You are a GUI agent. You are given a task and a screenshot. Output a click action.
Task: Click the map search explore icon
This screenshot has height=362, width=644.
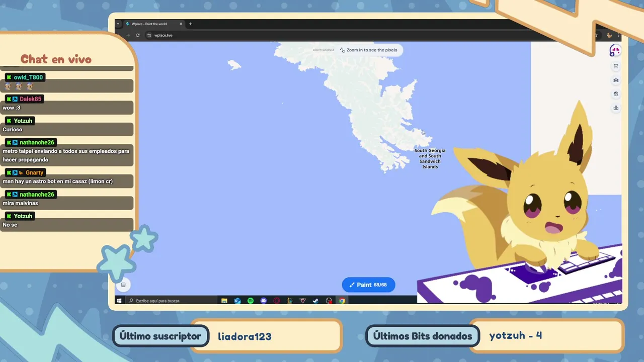pyautogui.click(x=616, y=94)
